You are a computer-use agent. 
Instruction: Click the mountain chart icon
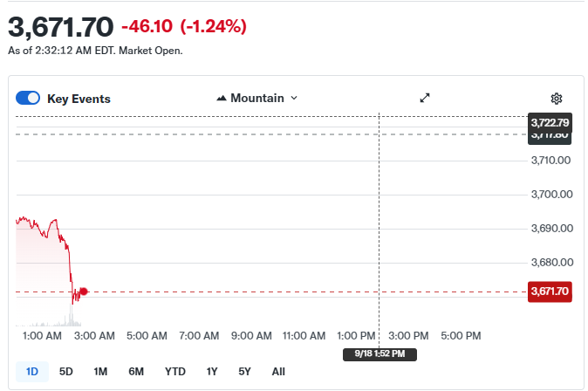[x=222, y=99]
